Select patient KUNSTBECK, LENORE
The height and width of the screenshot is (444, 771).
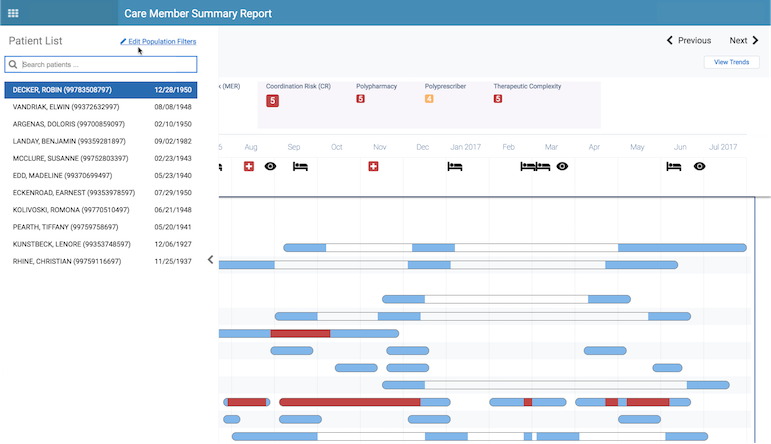[101, 244]
